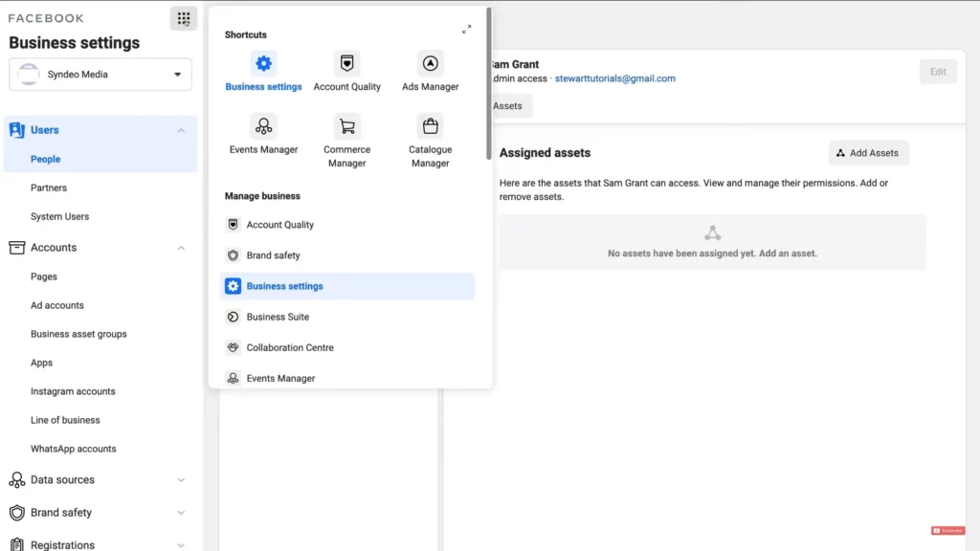The width and height of the screenshot is (980, 551).
Task: Click the Edit button for Sam Grant
Action: [x=938, y=72]
